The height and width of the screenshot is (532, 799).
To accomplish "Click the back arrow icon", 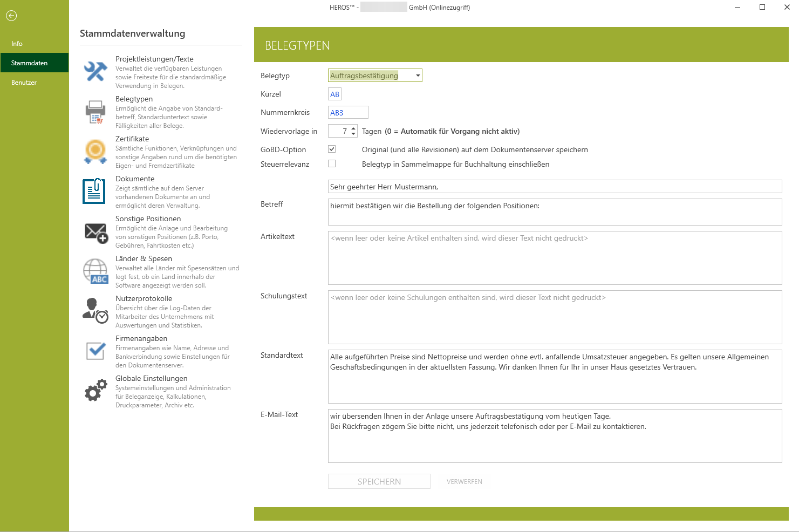I will (x=11, y=16).
